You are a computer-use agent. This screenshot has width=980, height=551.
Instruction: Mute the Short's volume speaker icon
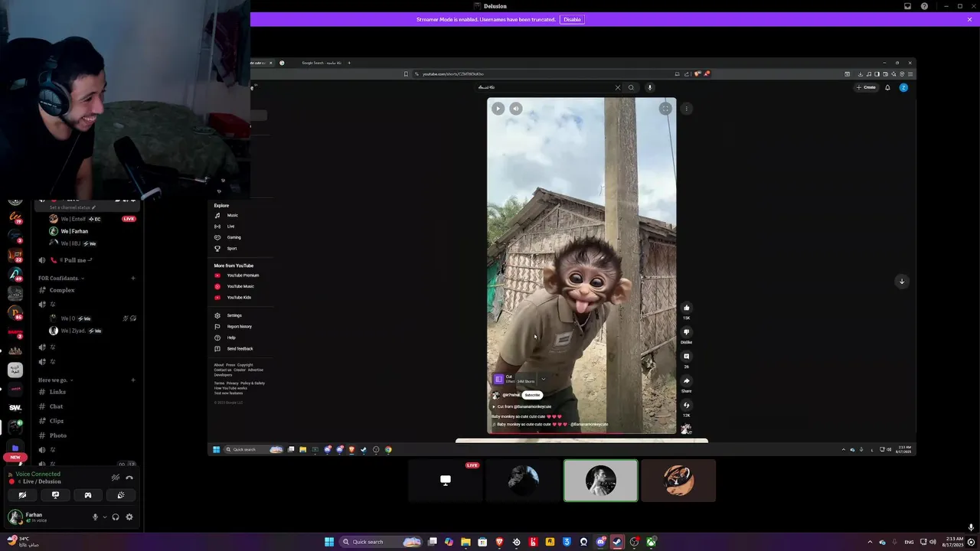point(516,109)
